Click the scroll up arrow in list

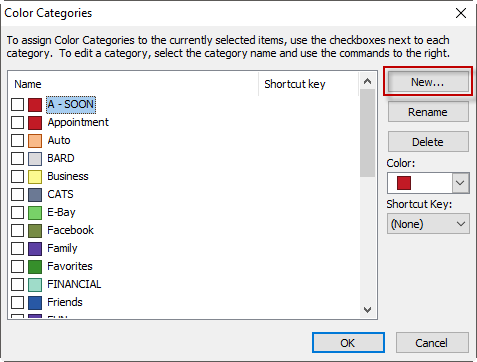coord(368,81)
